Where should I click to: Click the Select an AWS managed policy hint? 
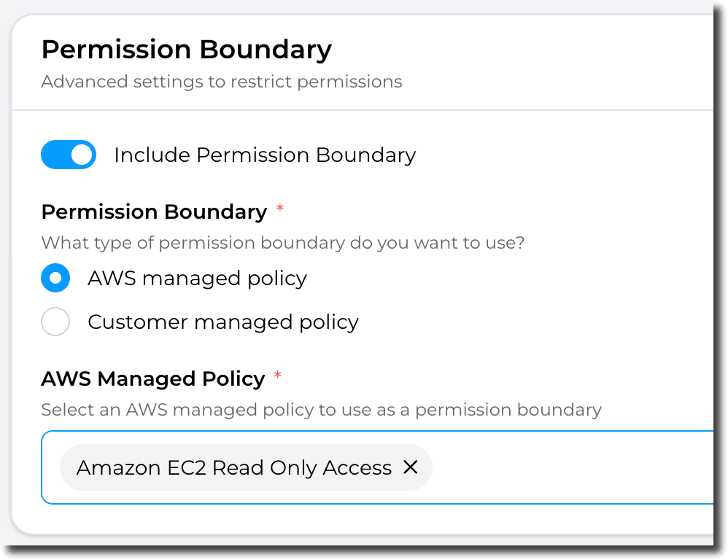pos(321,410)
